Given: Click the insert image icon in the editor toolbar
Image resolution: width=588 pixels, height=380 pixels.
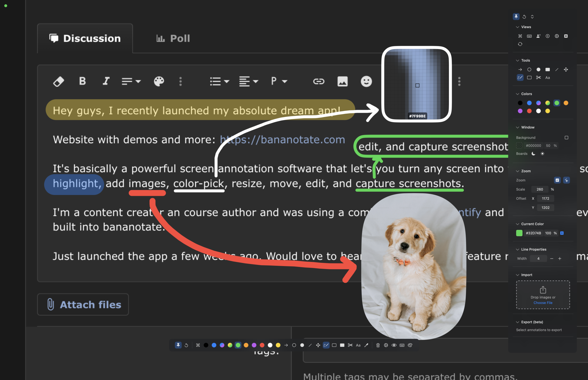Looking at the screenshot, I should [343, 81].
